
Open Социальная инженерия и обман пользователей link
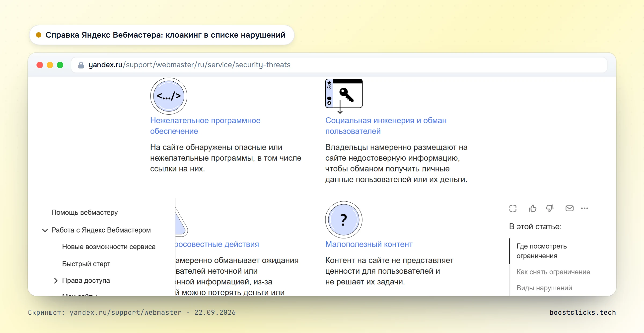pyautogui.click(x=386, y=126)
